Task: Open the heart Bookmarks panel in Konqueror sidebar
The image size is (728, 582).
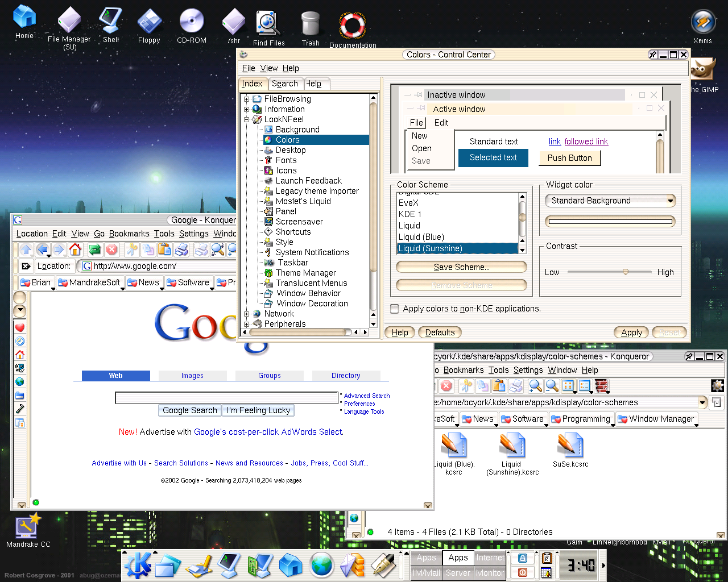Action: [x=20, y=327]
